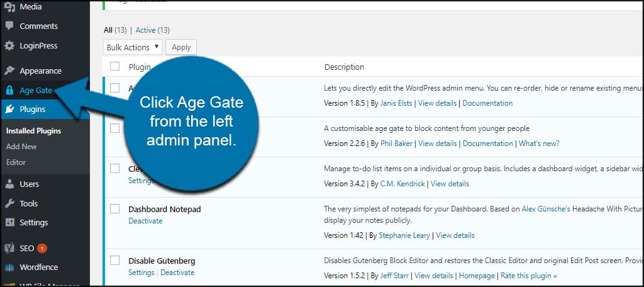Open Janis Elsts author link
Image resolution: width=644 pixels, height=287 pixels.
(397, 103)
